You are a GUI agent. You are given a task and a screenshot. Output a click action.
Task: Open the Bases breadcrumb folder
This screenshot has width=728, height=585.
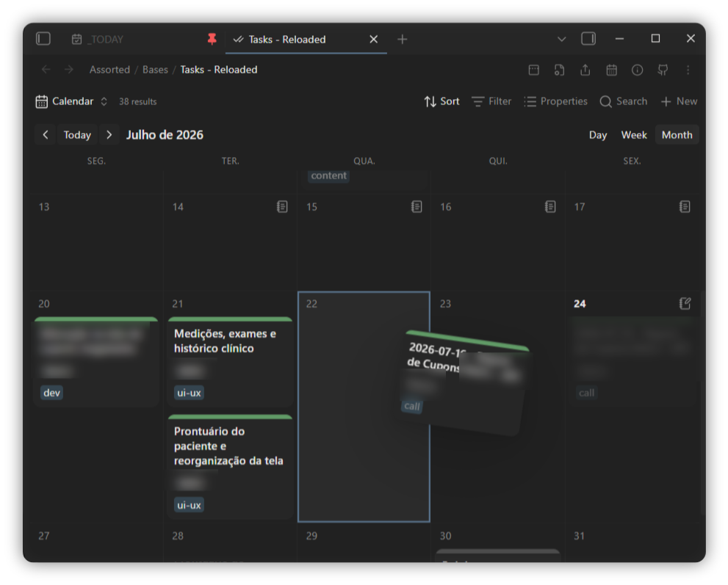coord(155,70)
